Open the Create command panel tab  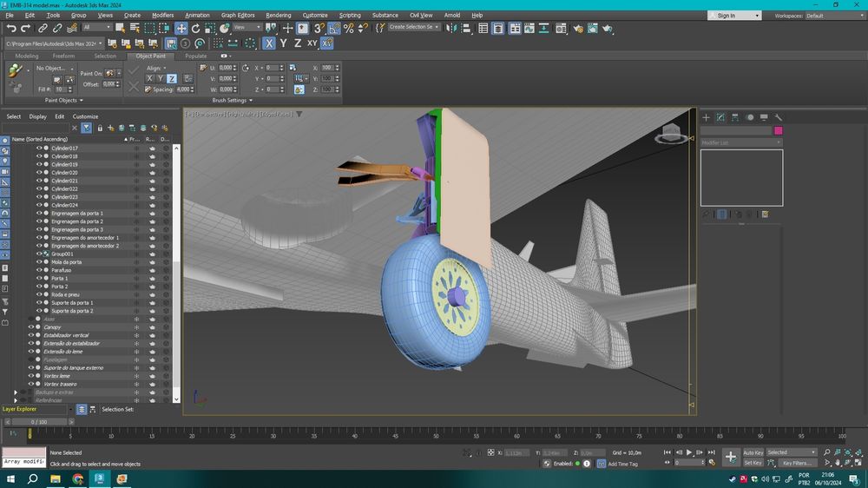pos(706,117)
